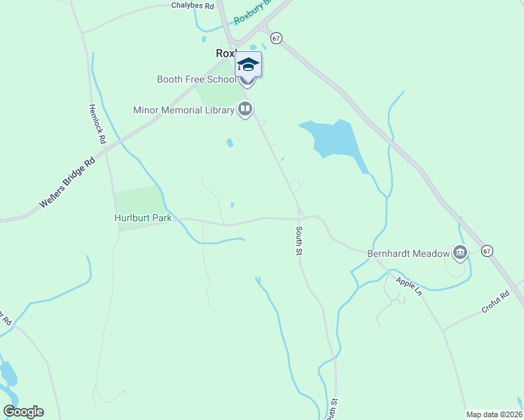Click the Wellers Bridge Rd label
Screen dimensions: 524x420
click(x=67, y=182)
